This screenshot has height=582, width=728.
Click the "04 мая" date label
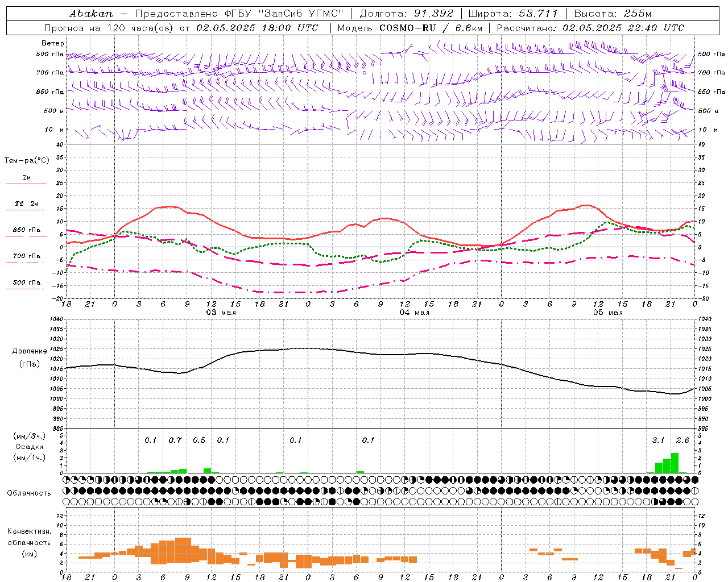coord(414,313)
